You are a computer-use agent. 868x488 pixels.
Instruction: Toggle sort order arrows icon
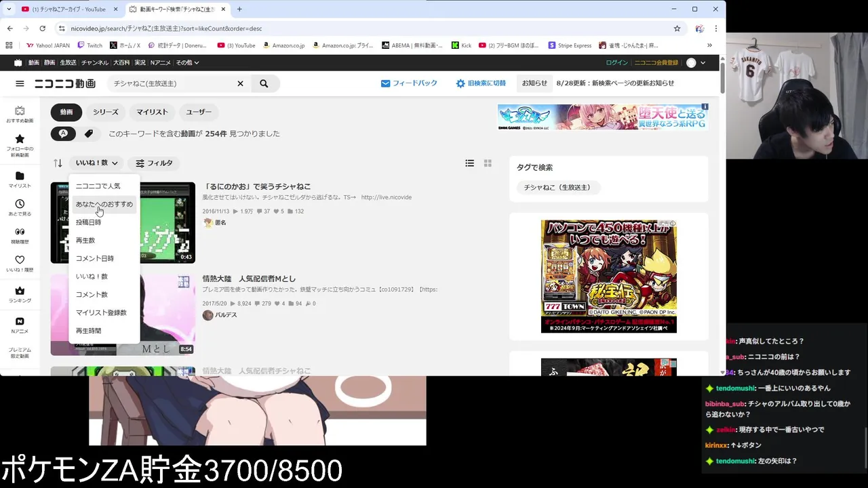pos(58,163)
